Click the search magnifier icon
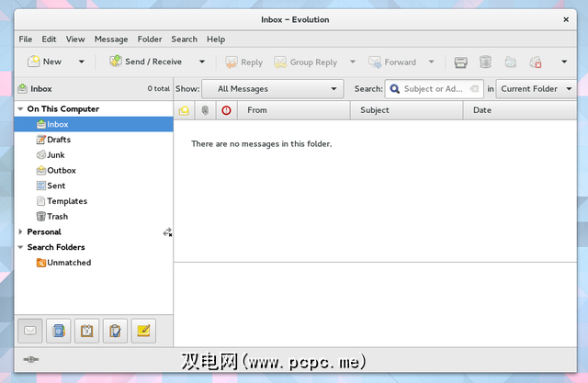The image size is (588, 383). pyautogui.click(x=394, y=89)
